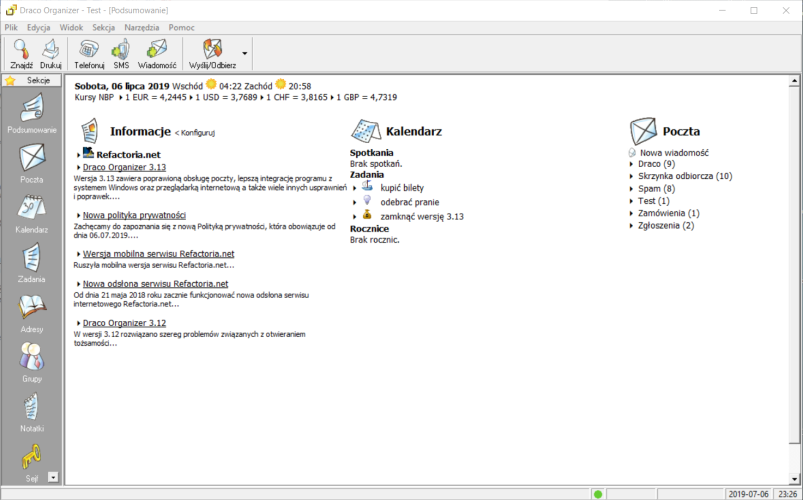This screenshot has width=803, height=500.
Task: Click the green status indicator in status bar
Action: (x=597, y=494)
